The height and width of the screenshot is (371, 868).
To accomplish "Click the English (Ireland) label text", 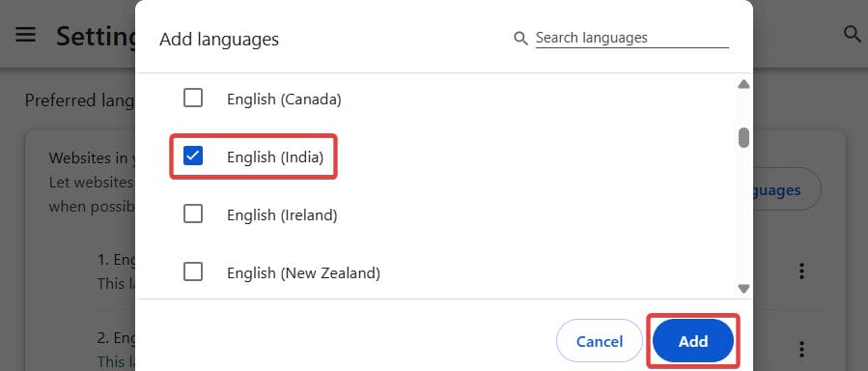I will [282, 214].
